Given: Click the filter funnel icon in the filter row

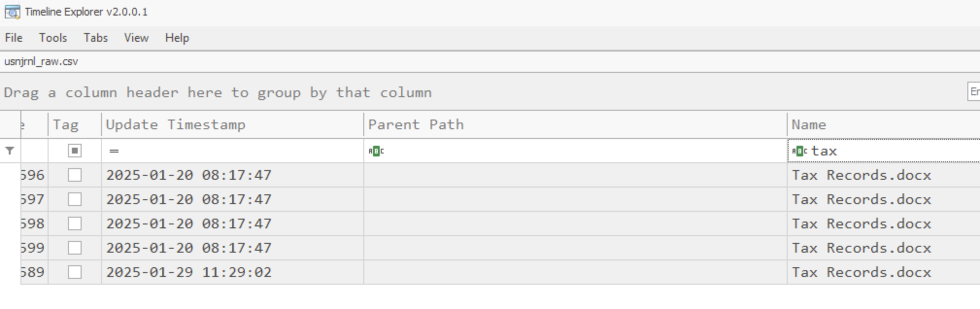Looking at the screenshot, I should pos(8,151).
